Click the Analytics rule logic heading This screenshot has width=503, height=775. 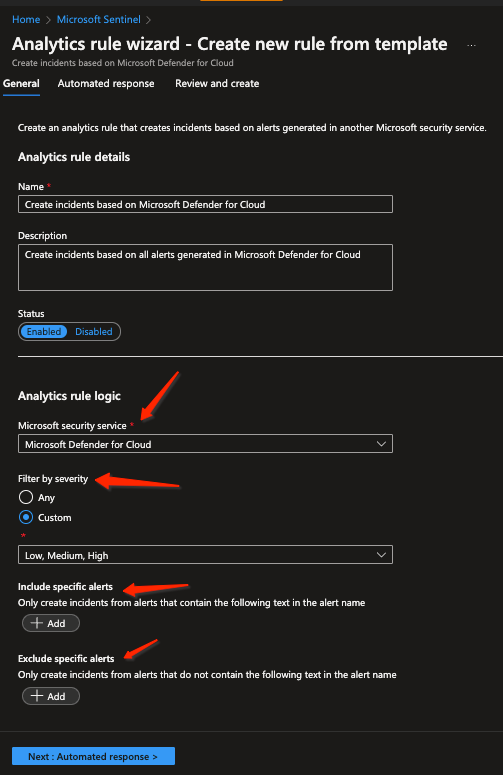pyautogui.click(x=69, y=396)
